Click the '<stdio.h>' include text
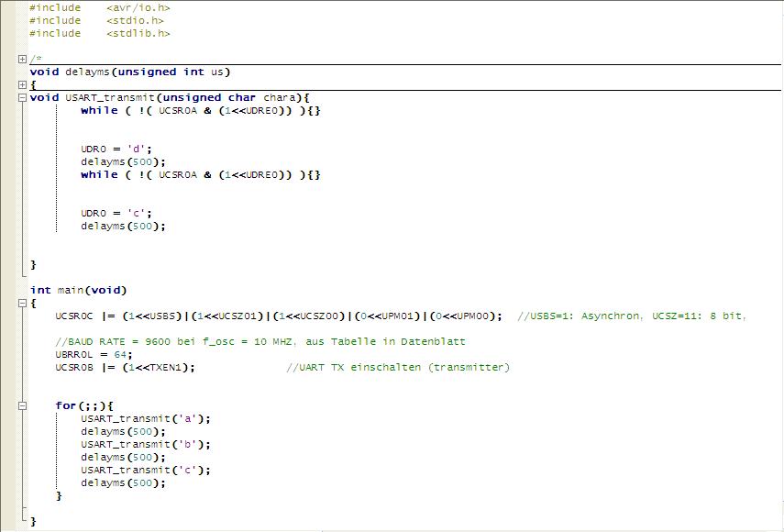The height and width of the screenshot is (532, 784). pyautogui.click(x=135, y=21)
